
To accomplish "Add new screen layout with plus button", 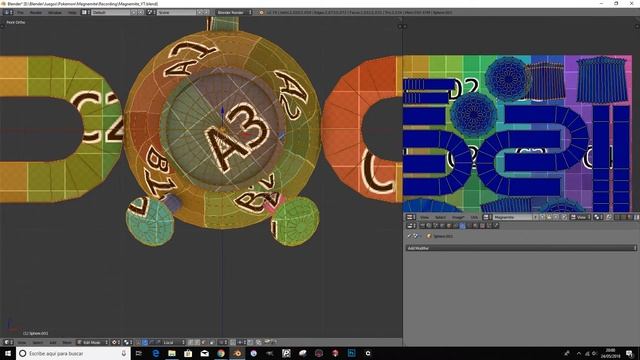I will 134,12.
